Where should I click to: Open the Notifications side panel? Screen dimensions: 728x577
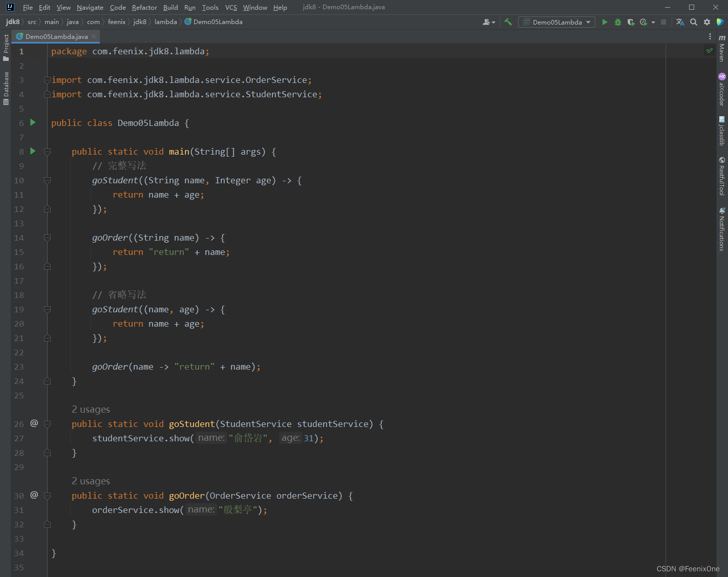722,229
